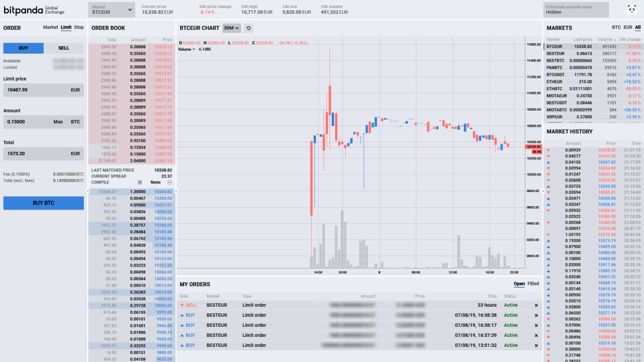This screenshot has width=644, height=362.
Task: Click the red 06:58 countdown label on price axis
Action: pos(536,151)
